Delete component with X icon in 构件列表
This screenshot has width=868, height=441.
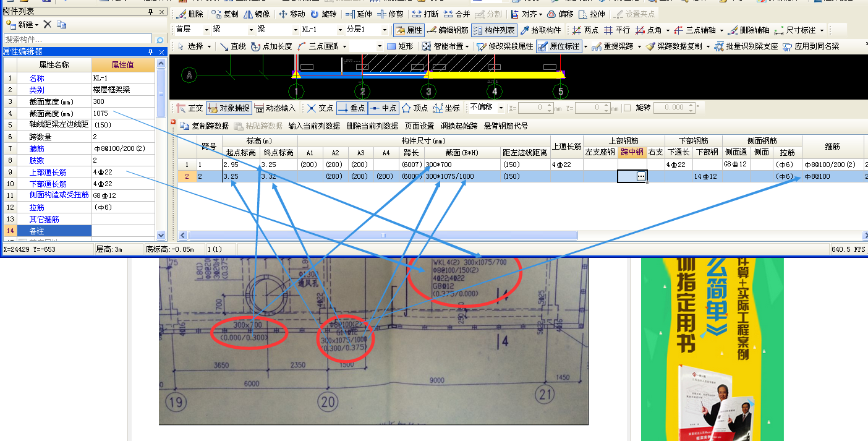click(47, 24)
